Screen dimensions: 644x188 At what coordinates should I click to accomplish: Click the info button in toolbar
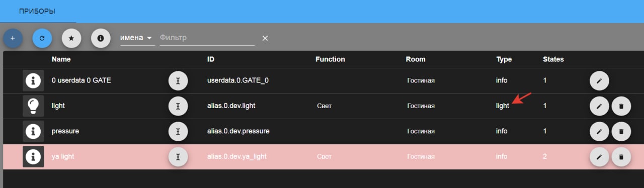pyautogui.click(x=101, y=38)
